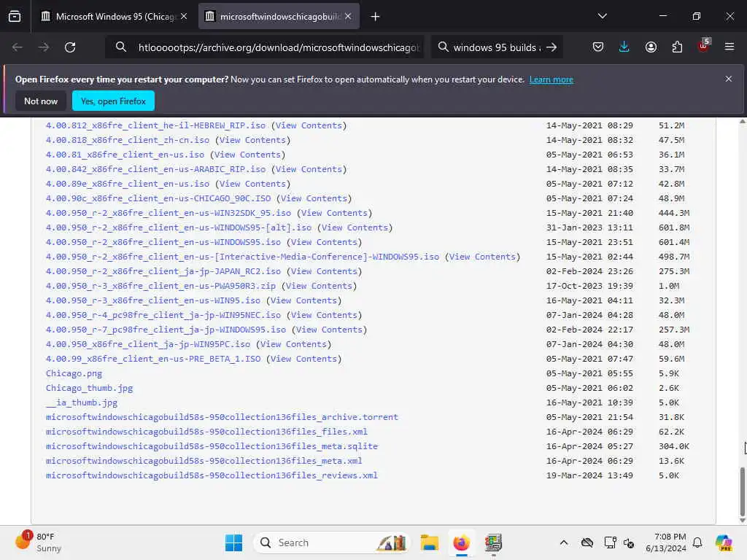Open the weather widget 80°F Sunny

coord(39,542)
